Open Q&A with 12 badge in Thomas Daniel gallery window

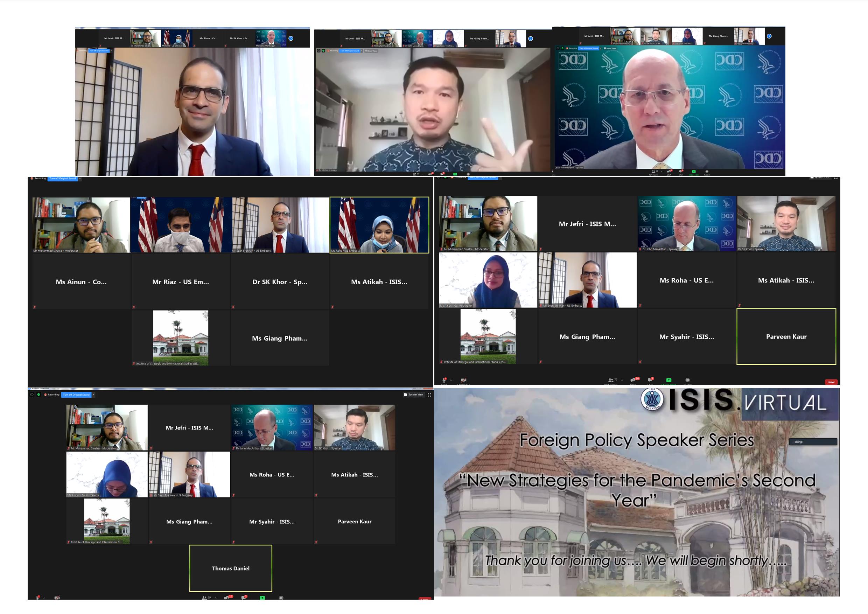tap(228, 597)
